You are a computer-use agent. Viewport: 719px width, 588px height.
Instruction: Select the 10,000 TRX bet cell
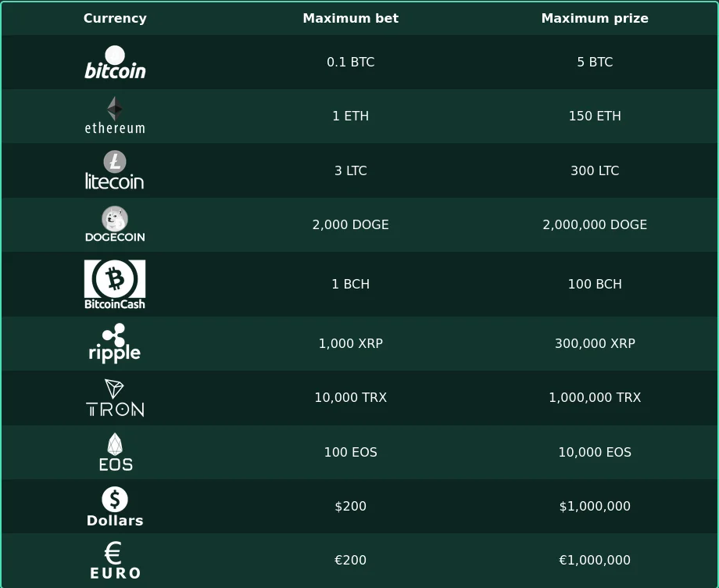(351, 397)
